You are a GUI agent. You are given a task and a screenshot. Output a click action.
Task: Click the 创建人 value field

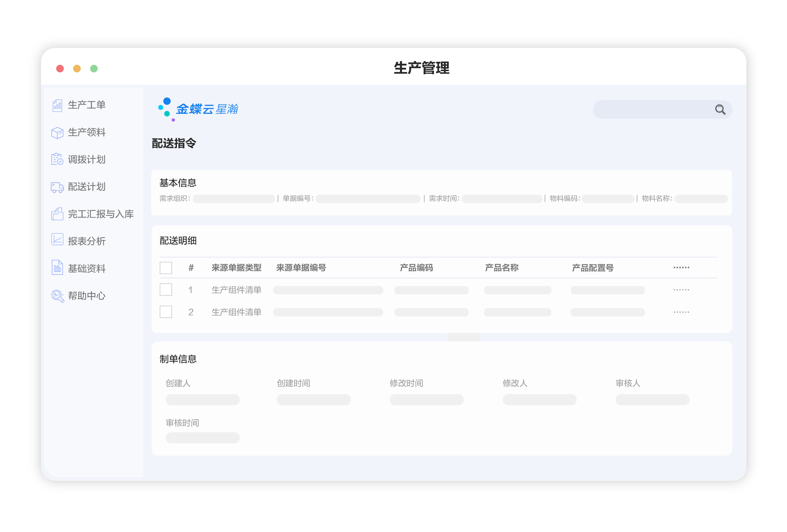point(202,400)
